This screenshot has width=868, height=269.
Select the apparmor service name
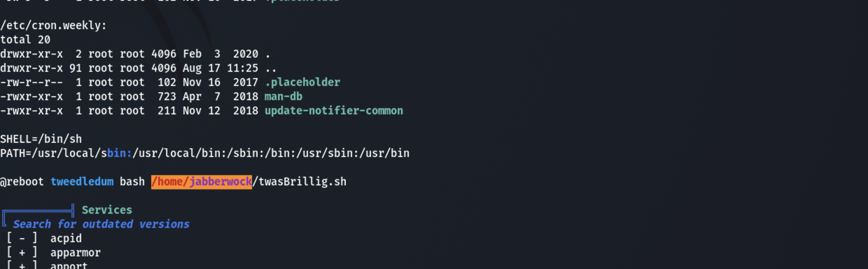[x=75, y=253]
